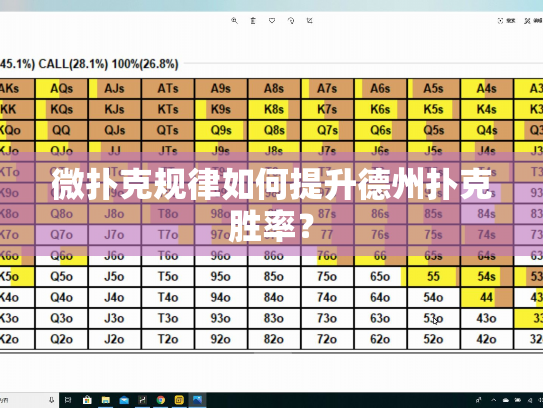The width and height of the screenshot is (543, 408).
Task: Click the Q7s cell
Action: click(x=327, y=130)
